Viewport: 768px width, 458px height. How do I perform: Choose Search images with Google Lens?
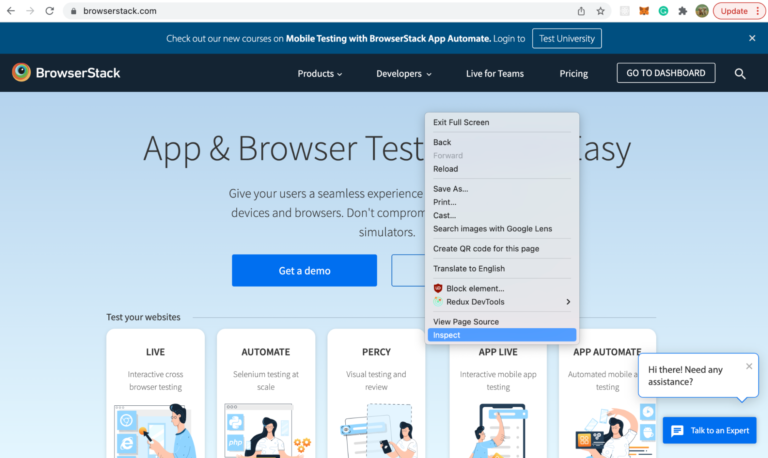pos(502,229)
